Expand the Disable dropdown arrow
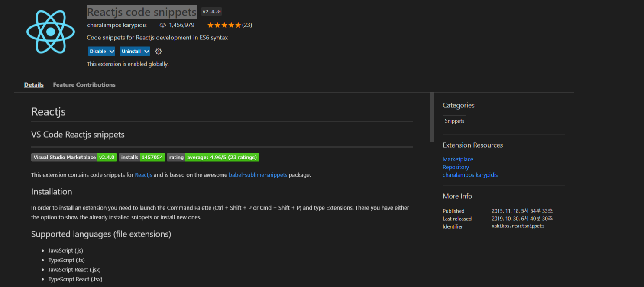 pyautogui.click(x=112, y=52)
